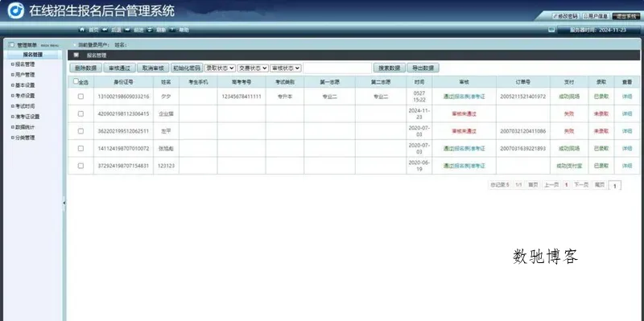This screenshot has height=321, width=644.
Task: Open the 交费状态 dropdown filter
Action: click(253, 68)
